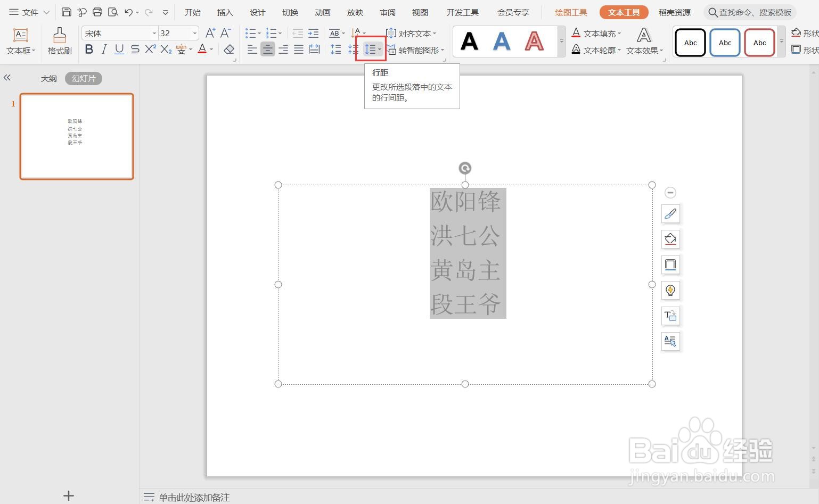Click the brush style icon beside textbox

coord(670,214)
